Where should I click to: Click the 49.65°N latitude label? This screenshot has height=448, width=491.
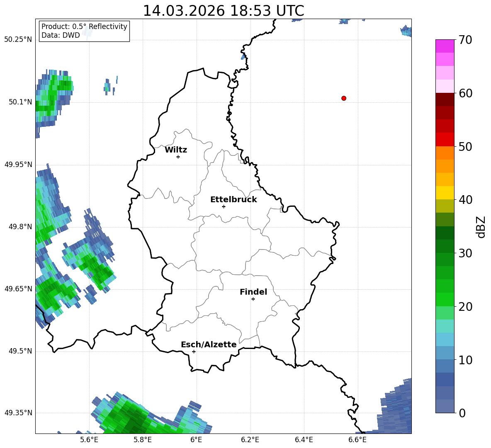click(x=18, y=288)
